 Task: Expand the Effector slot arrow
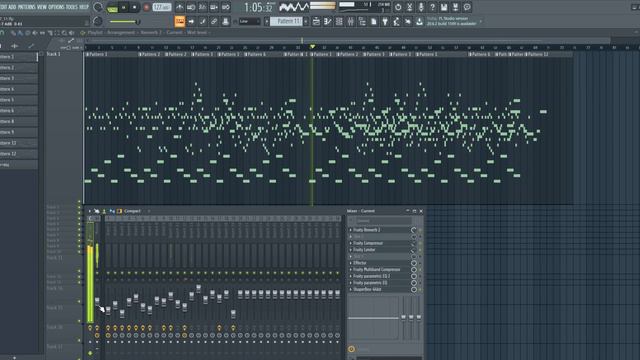(351, 263)
